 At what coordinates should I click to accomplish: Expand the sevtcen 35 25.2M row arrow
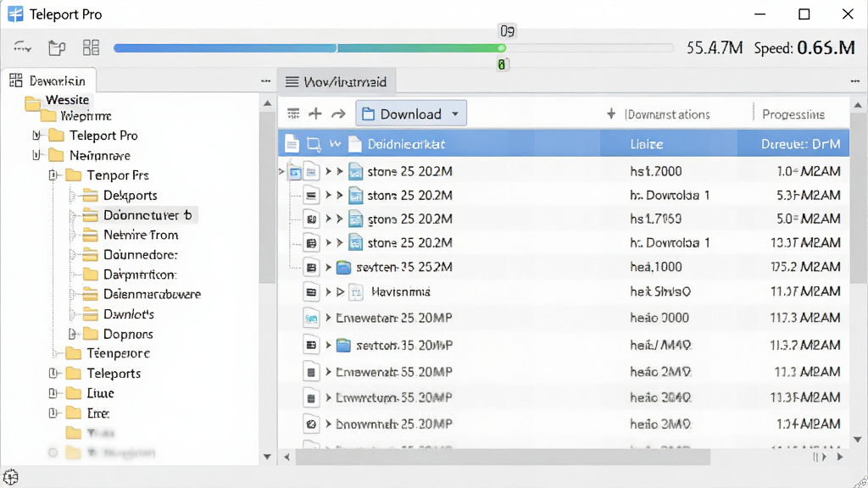[x=328, y=267]
